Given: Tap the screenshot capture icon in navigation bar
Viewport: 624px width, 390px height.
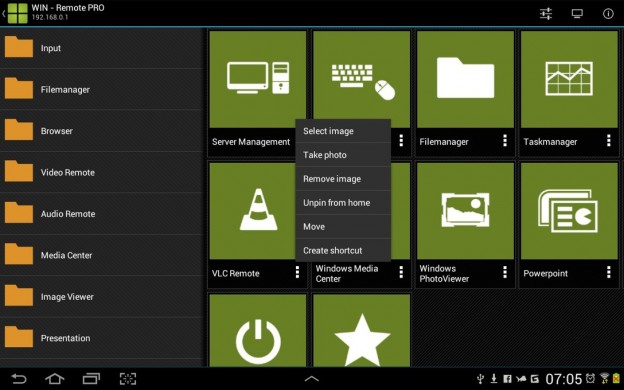Looking at the screenshot, I should tap(128, 378).
